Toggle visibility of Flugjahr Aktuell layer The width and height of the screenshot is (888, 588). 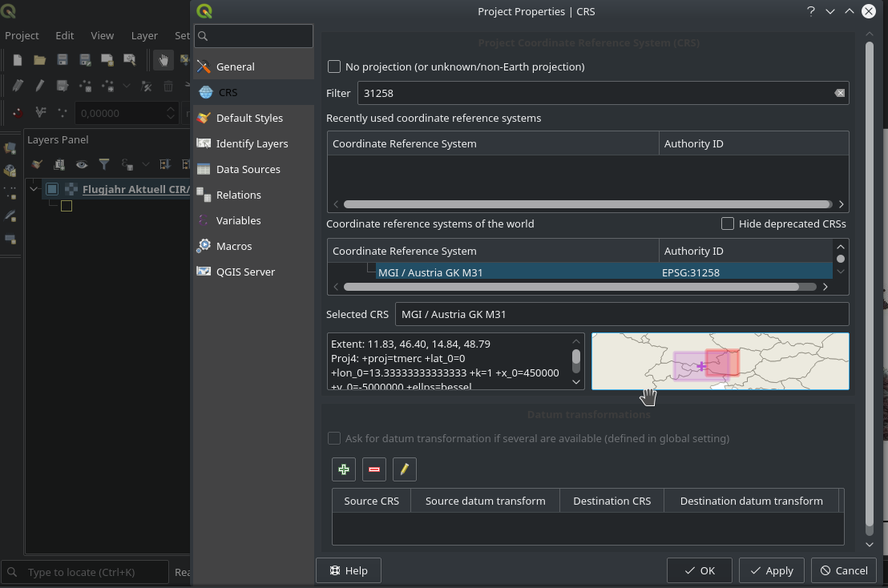(52, 189)
